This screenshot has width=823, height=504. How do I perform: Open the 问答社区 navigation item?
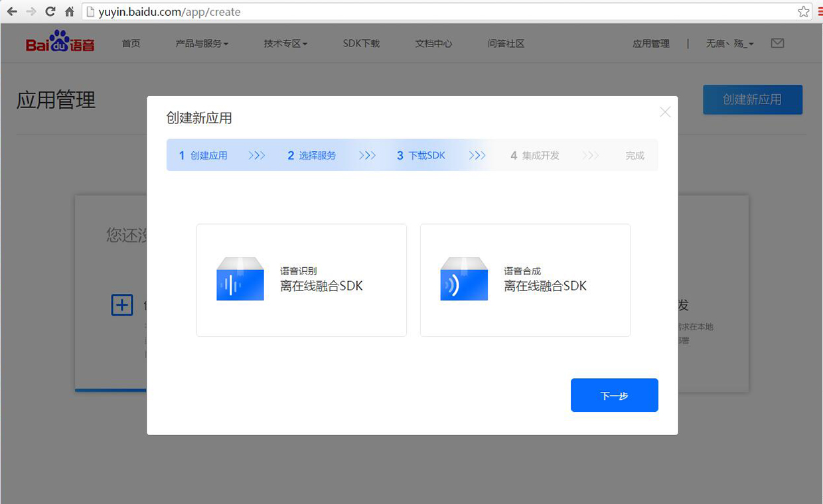tap(506, 44)
